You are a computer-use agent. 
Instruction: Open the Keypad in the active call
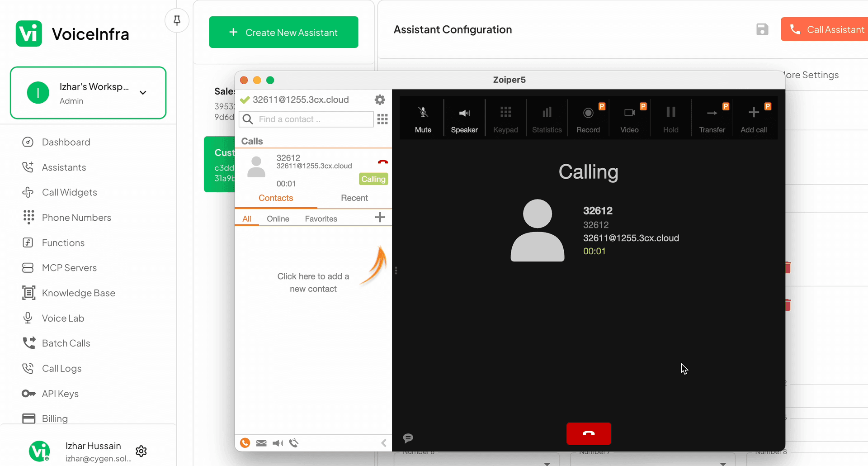coord(505,118)
